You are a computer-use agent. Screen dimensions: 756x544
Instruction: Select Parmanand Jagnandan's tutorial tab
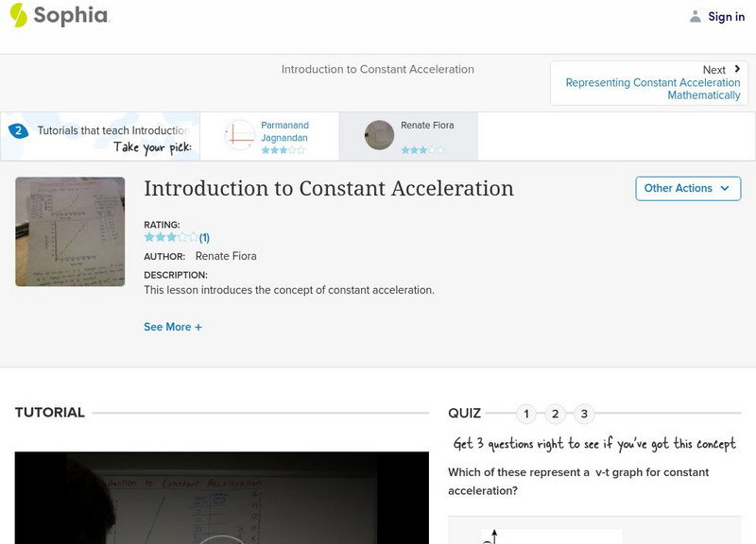coord(271,135)
